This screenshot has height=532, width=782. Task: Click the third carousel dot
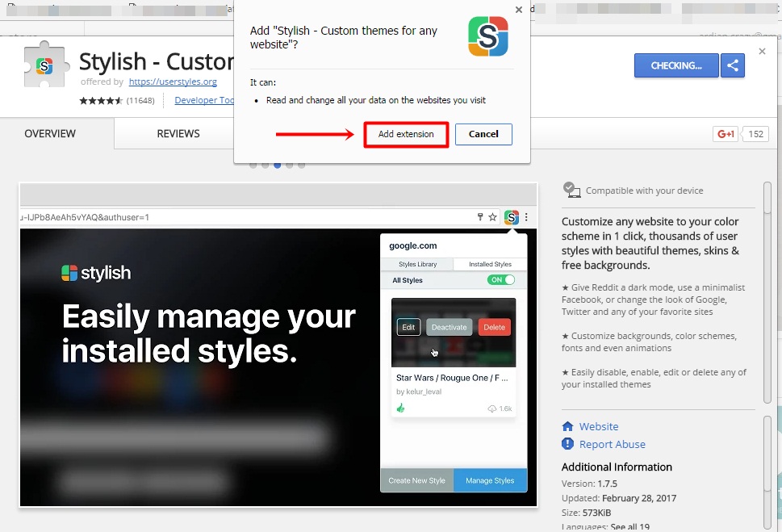[278, 164]
